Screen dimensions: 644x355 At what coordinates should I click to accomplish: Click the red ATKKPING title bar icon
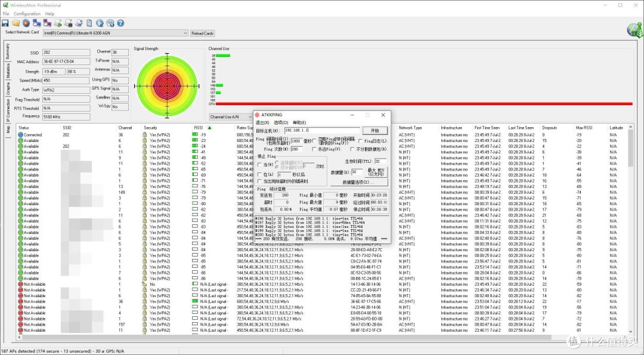[x=257, y=115]
